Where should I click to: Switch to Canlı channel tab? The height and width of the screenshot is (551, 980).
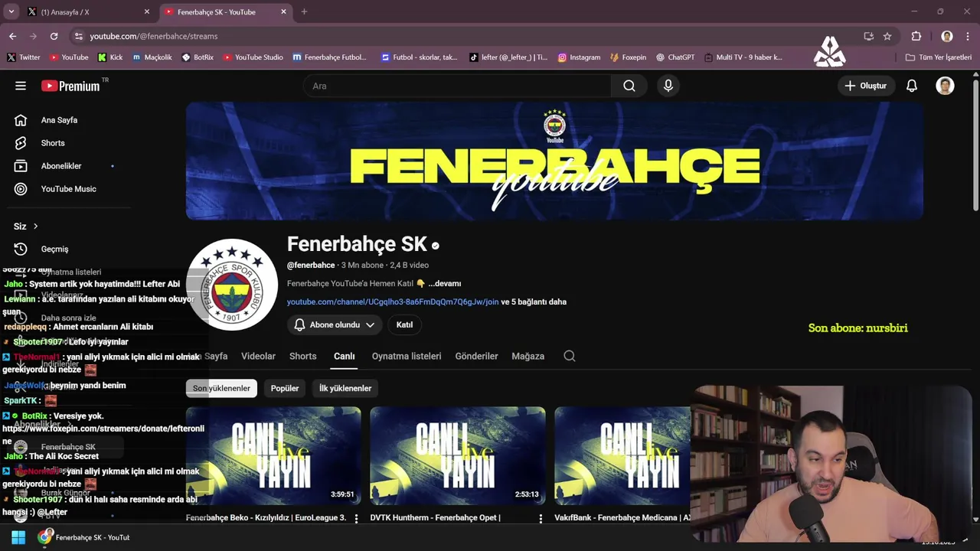344,356
